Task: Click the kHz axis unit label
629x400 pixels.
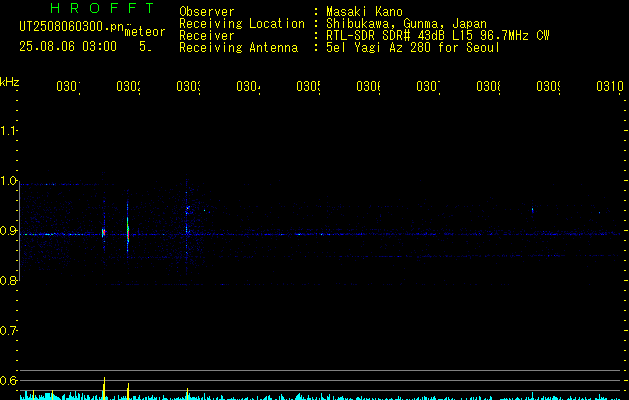Action: (x=9, y=82)
